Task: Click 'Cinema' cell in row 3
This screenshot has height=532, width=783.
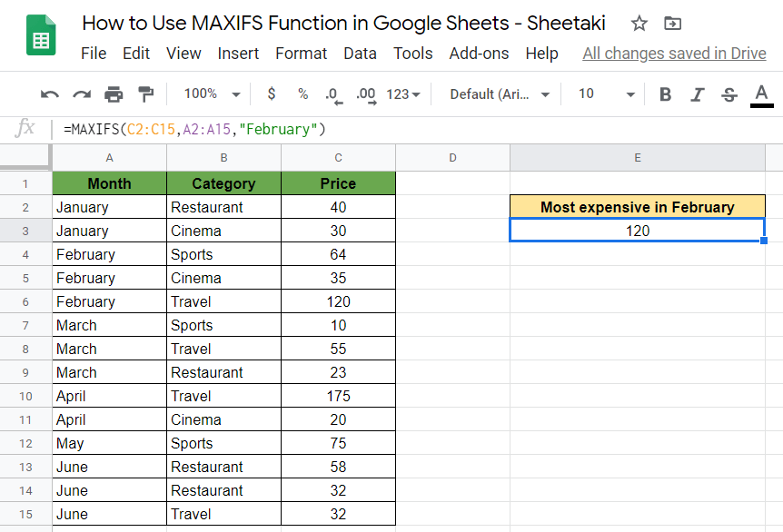Action: click(223, 231)
